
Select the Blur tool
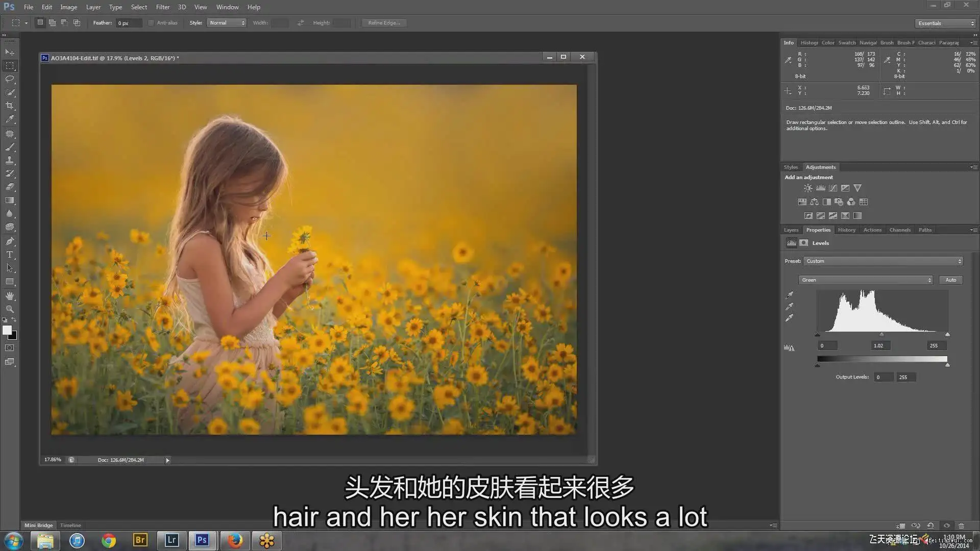(10, 213)
